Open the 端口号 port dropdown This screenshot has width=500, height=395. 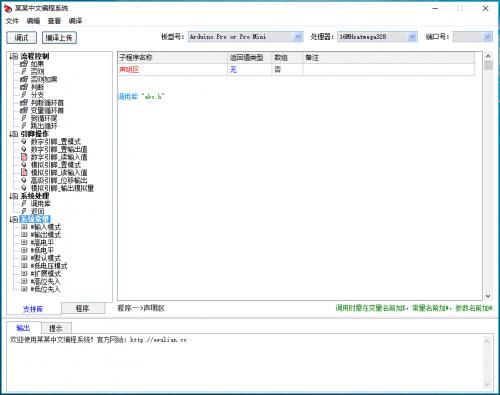[x=488, y=37]
